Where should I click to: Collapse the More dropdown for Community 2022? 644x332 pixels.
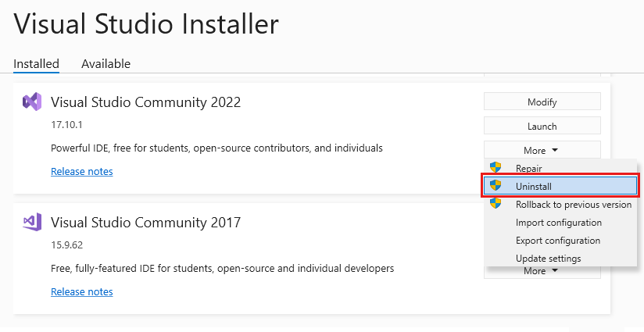click(542, 150)
